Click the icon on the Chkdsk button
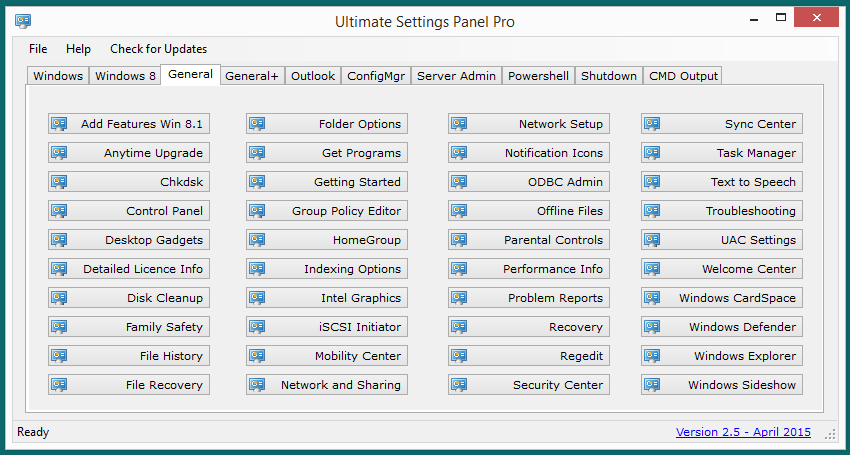 pos(59,182)
